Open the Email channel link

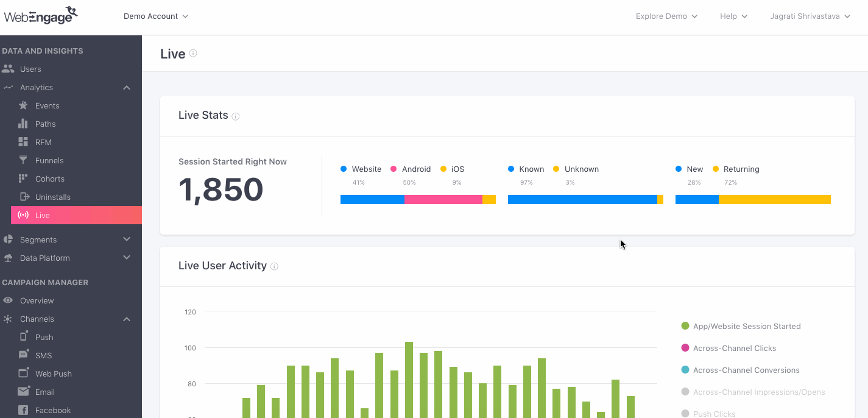pyautogui.click(x=45, y=392)
